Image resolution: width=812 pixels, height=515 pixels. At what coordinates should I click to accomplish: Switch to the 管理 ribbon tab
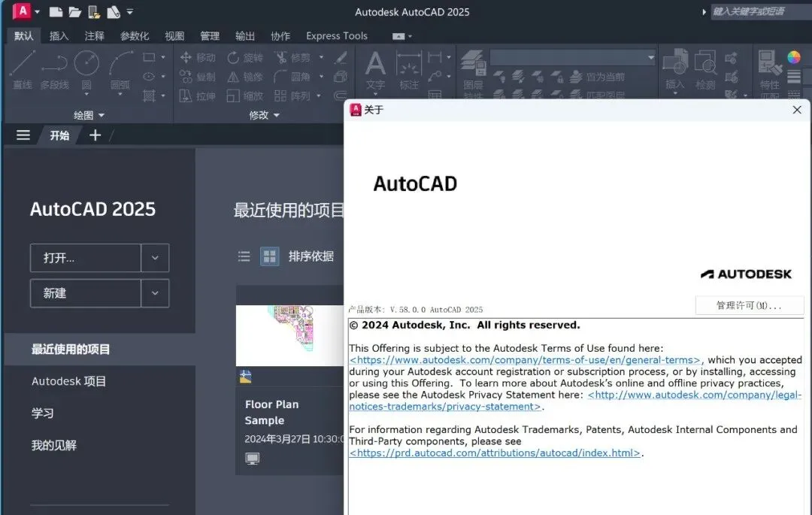click(x=210, y=36)
